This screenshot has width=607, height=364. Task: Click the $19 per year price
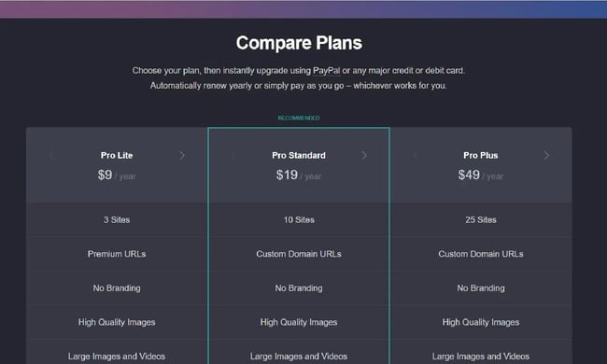pos(299,175)
